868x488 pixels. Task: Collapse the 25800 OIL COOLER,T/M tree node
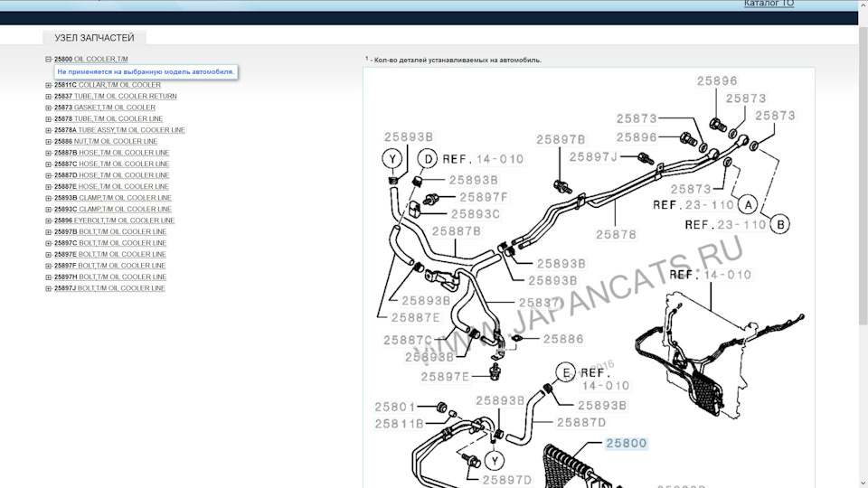click(x=49, y=60)
